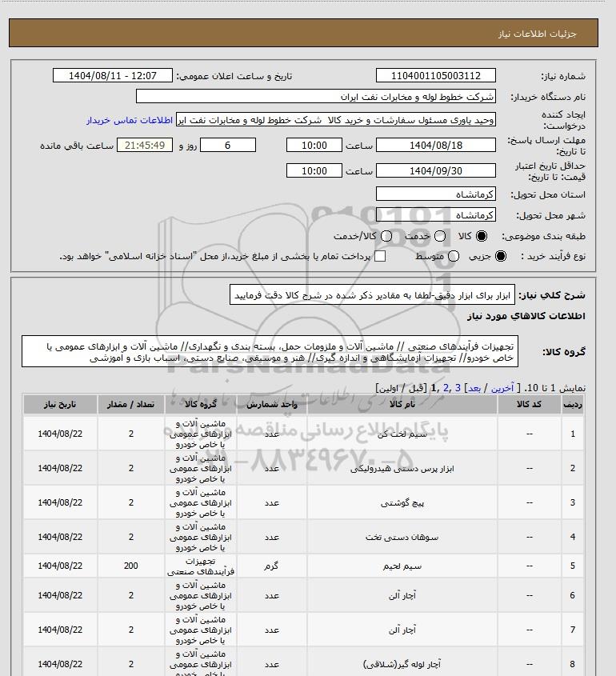Click the ردیف column header
616x676 pixels.
click(x=573, y=404)
